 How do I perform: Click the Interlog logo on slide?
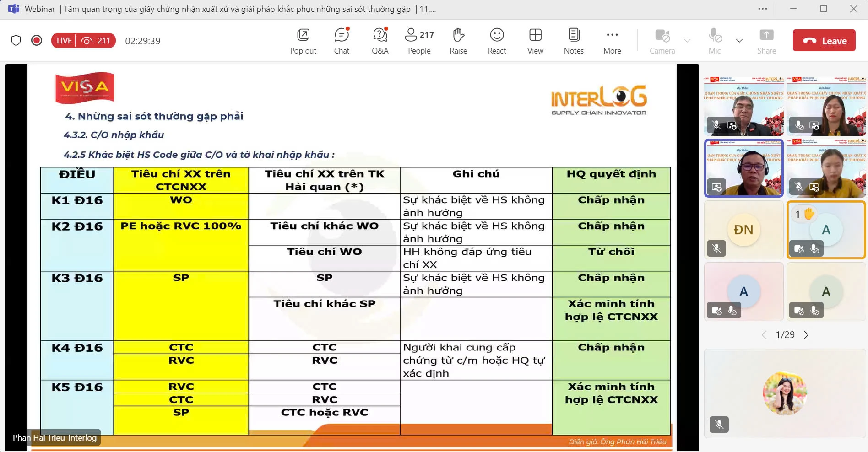pyautogui.click(x=599, y=100)
